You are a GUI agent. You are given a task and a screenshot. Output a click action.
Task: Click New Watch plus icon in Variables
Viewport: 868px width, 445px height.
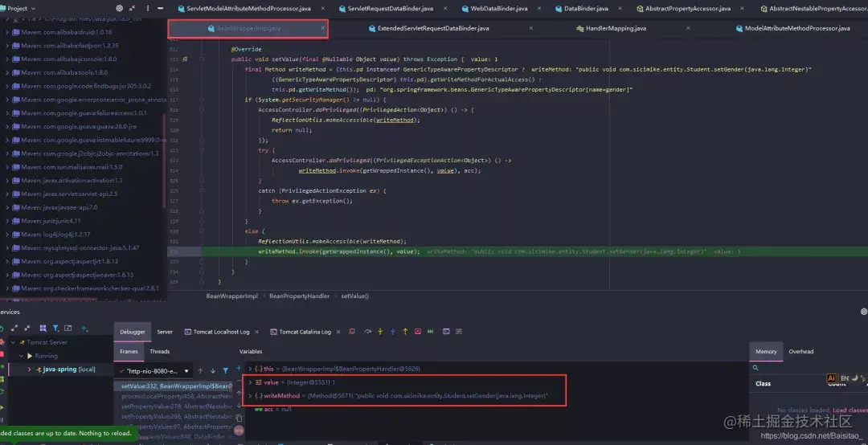tap(239, 368)
